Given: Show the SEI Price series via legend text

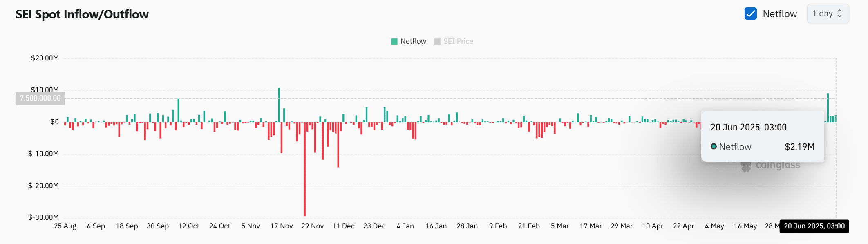Looking at the screenshot, I should (458, 42).
